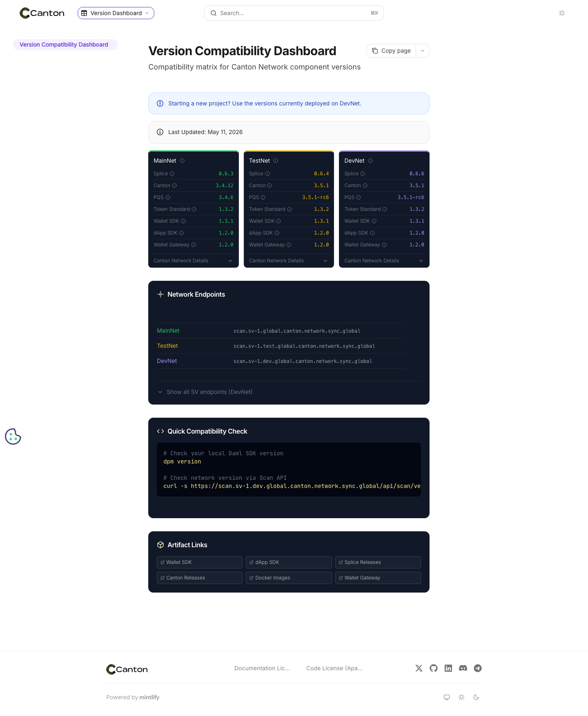Click 'Last Updated: May 11, 2026' notice
The image size is (588, 716).
(289, 132)
